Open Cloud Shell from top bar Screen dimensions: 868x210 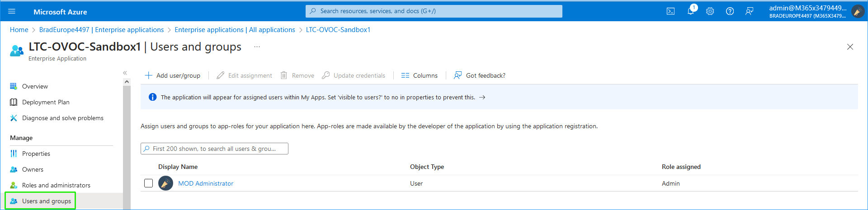tap(670, 11)
